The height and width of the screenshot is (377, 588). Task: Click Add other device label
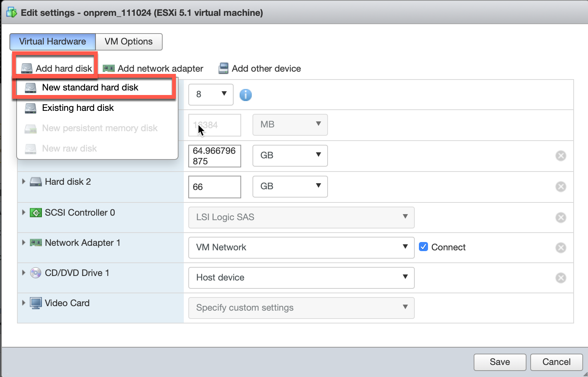tap(266, 69)
